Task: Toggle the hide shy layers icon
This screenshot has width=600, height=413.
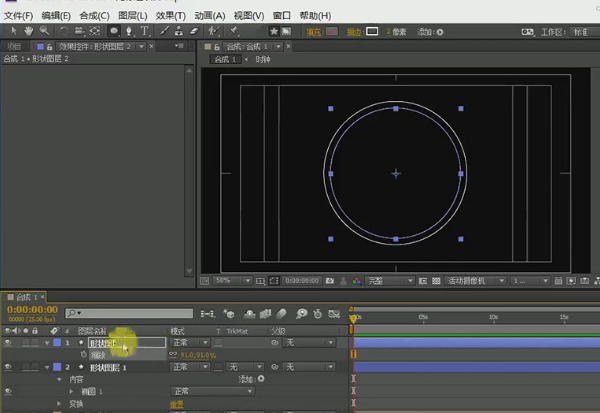Action: (x=249, y=314)
